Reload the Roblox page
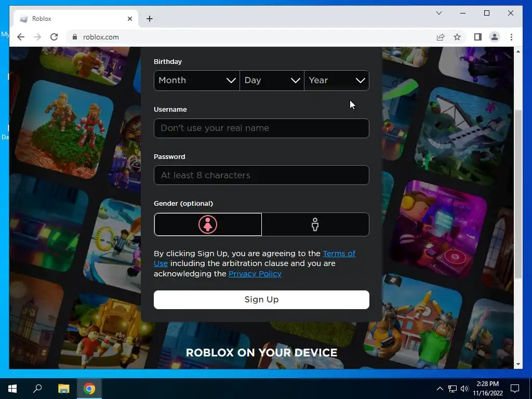Image resolution: width=532 pixels, height=399 pixels. (54, 37)
